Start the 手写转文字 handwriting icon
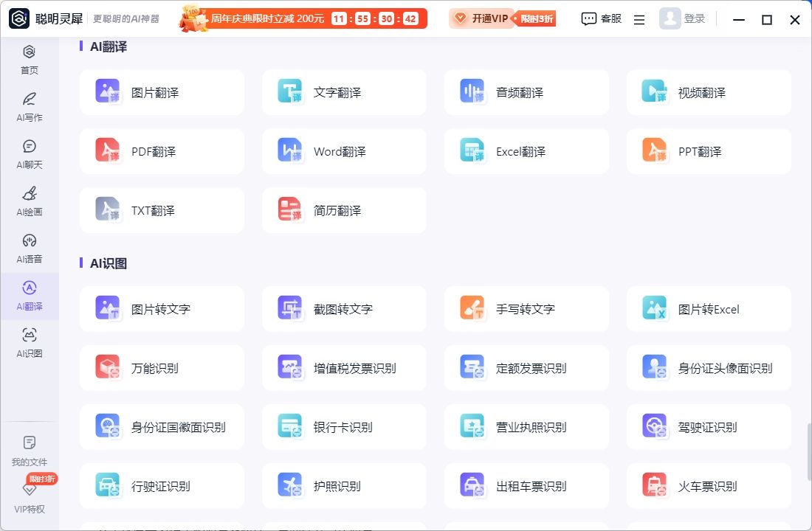This screenshot has width=812, height=531. (472, 308)
